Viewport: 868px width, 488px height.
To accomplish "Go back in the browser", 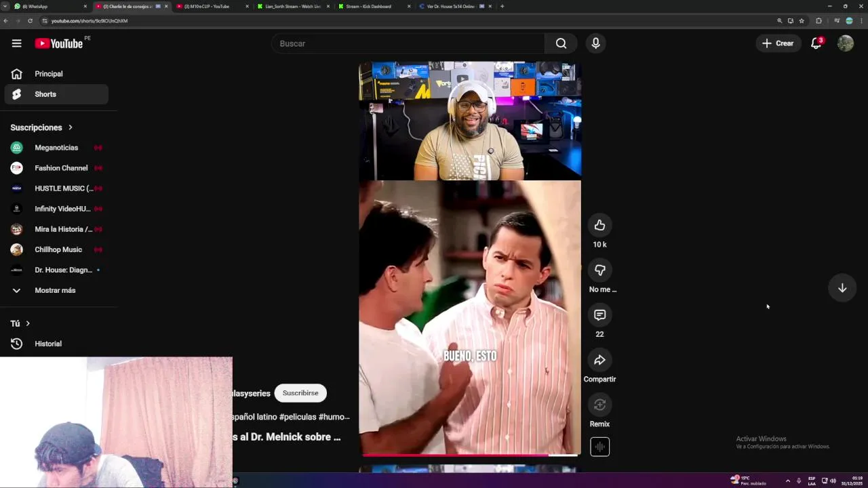I will tap(5, 21).
